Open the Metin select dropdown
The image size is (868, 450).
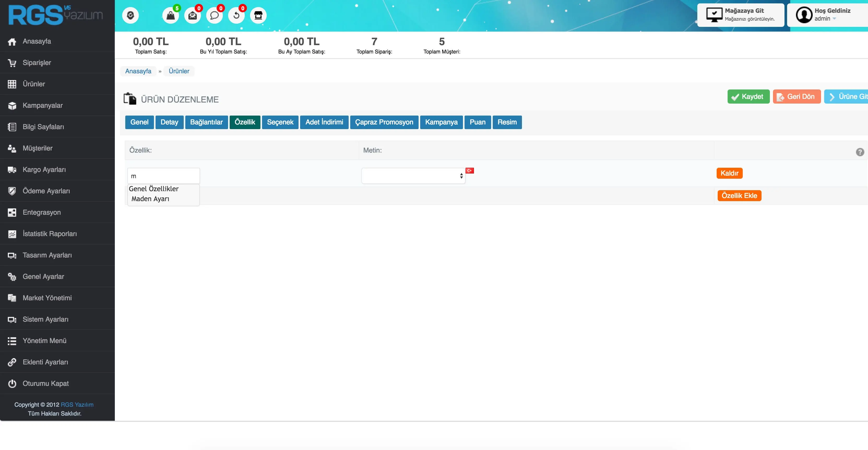tap(413, 176)
